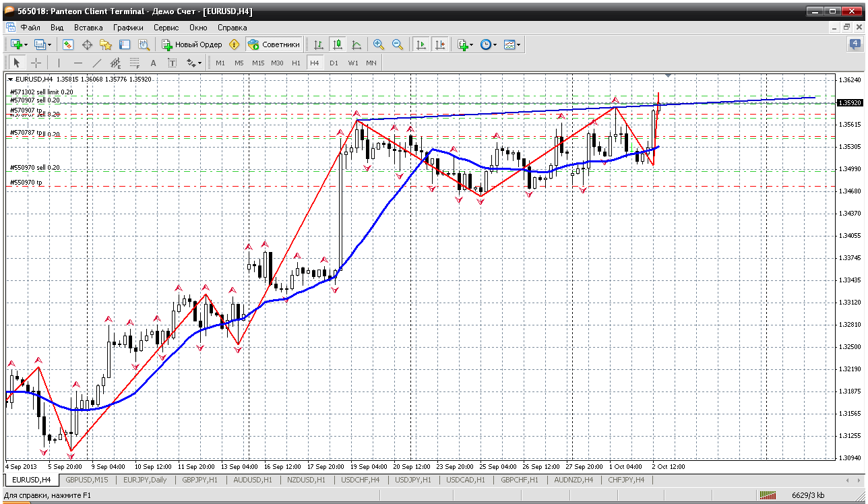Zoom in on the chart
This screenshot has height=504, width=868.
point(379,44)
